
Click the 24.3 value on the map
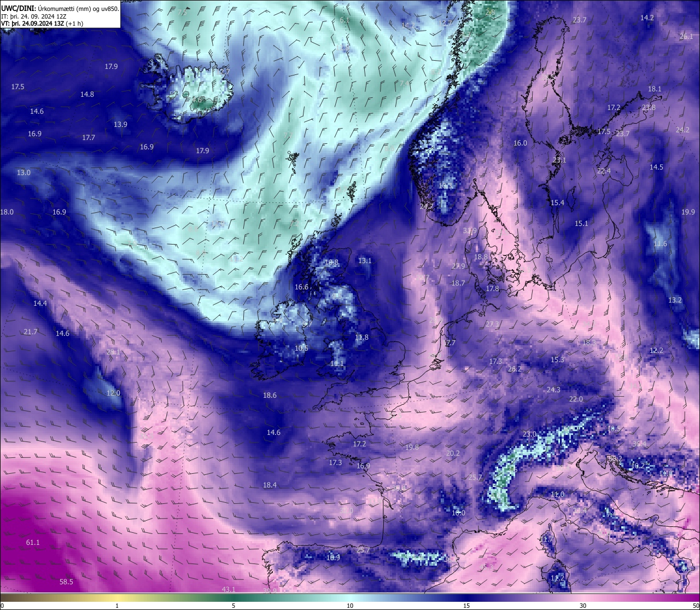pyautogui.click(x=553, y=390)
